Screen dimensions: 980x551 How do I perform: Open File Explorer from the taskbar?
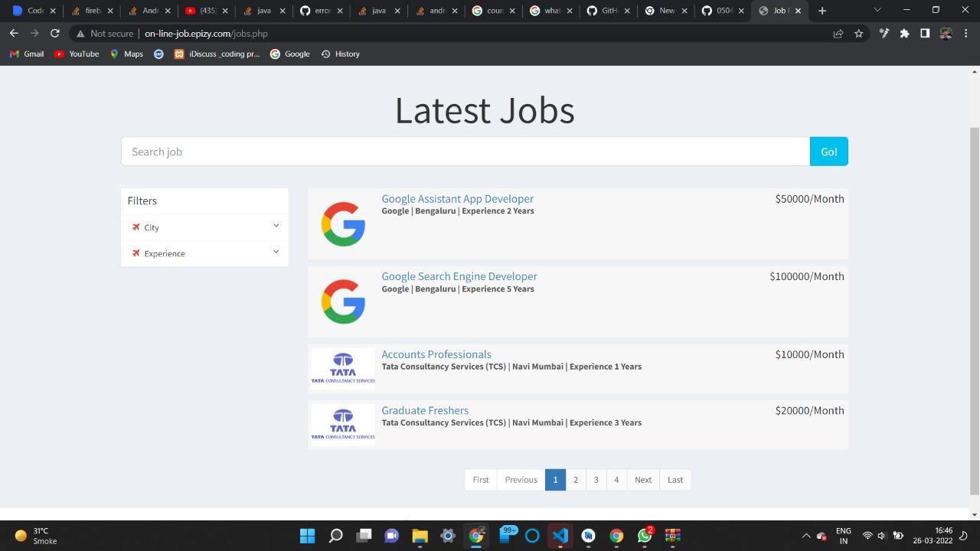click(x=420, y=536)
